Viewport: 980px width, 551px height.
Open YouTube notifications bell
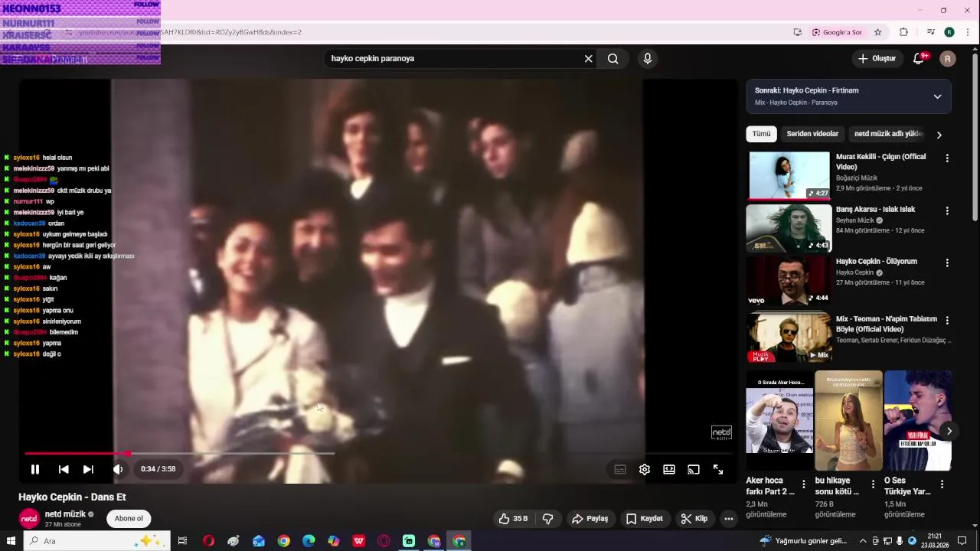pyautogui.click(x=919, y=58)
